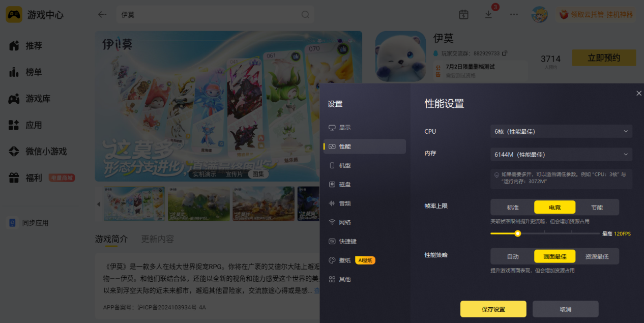This screenshot has width=644, height=323.
Task: Click 取消 to cancel settings
Action: pyautogui.click(x=565, y=309)
